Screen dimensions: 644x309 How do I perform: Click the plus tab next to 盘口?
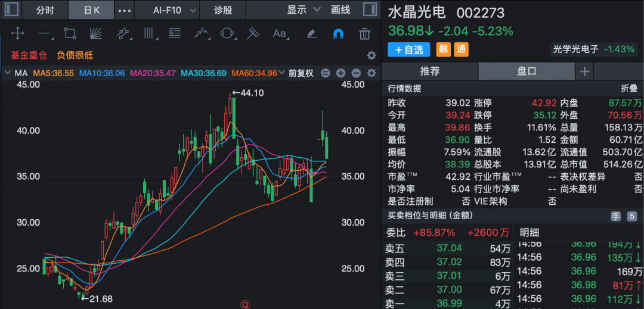point(584,71)
